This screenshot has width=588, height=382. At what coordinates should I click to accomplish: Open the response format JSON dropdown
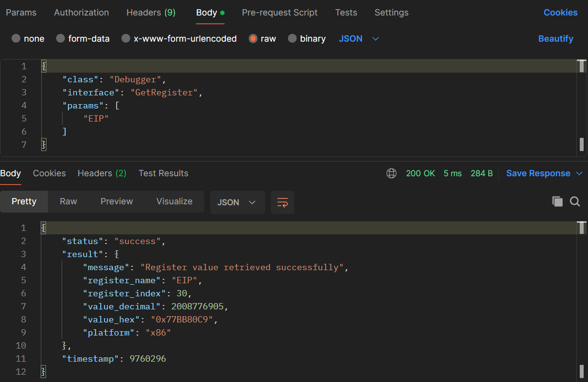[237, 202]
